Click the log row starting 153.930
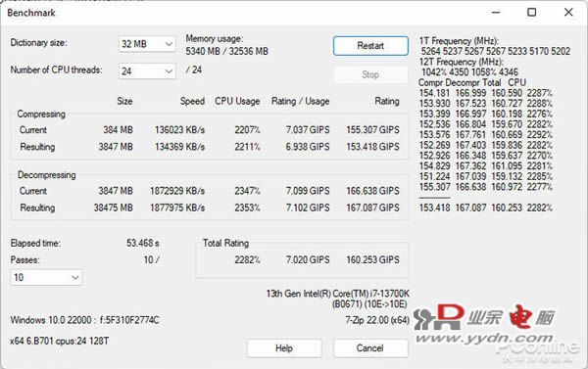 (486, 104)
